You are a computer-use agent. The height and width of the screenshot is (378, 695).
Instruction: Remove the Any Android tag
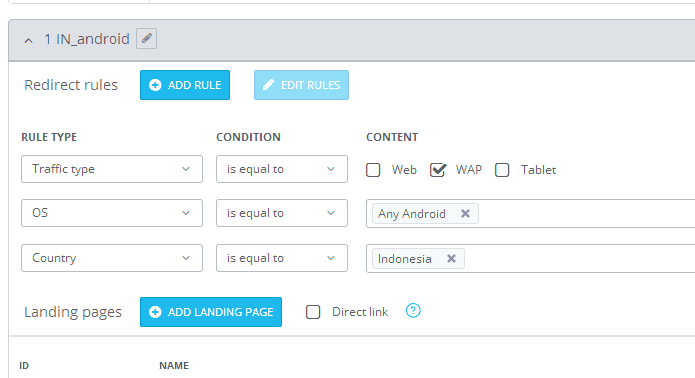tap(465, 214)
